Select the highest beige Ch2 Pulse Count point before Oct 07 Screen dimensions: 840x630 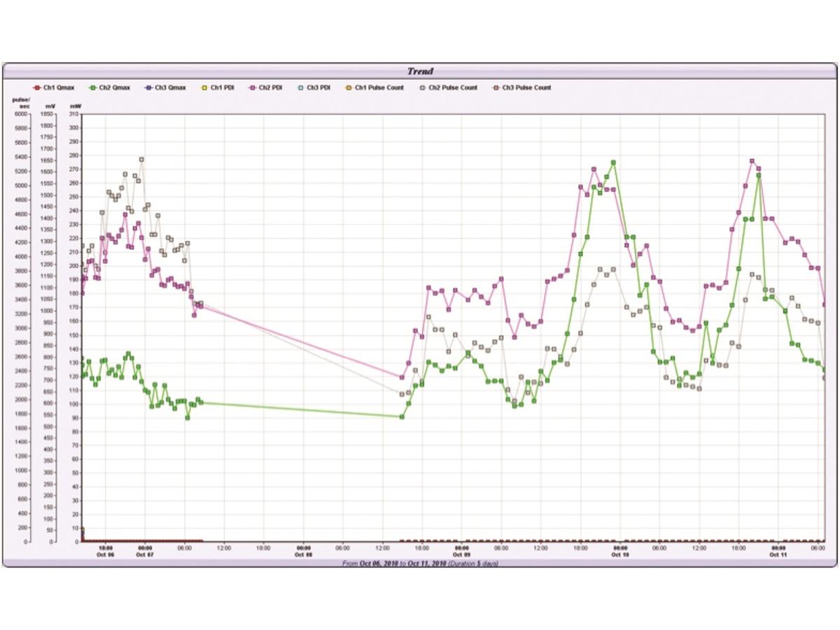coord(141,160)
